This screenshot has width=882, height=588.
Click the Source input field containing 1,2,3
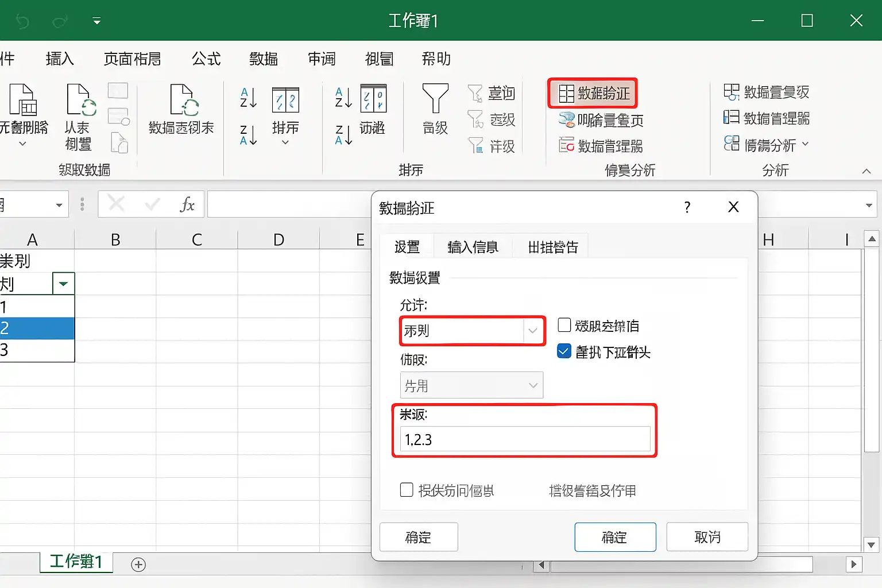coord(525,440)
